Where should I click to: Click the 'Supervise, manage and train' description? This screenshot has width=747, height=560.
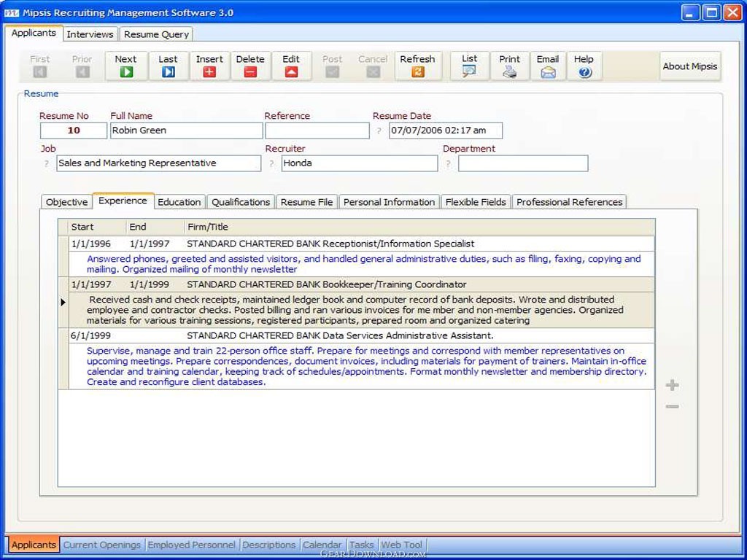coord(366,366)
